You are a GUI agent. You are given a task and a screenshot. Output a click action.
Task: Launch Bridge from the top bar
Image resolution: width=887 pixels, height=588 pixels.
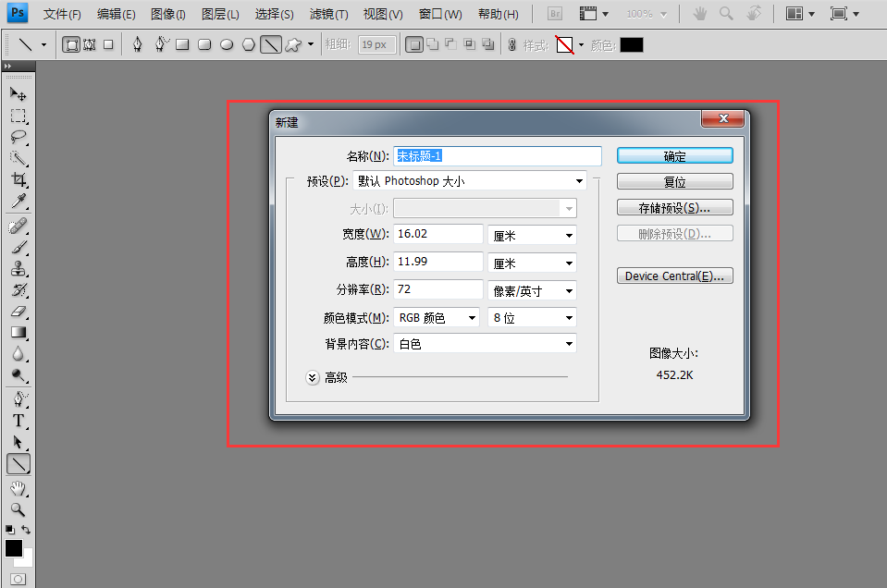pyautogui.click(x=555, y=14)
